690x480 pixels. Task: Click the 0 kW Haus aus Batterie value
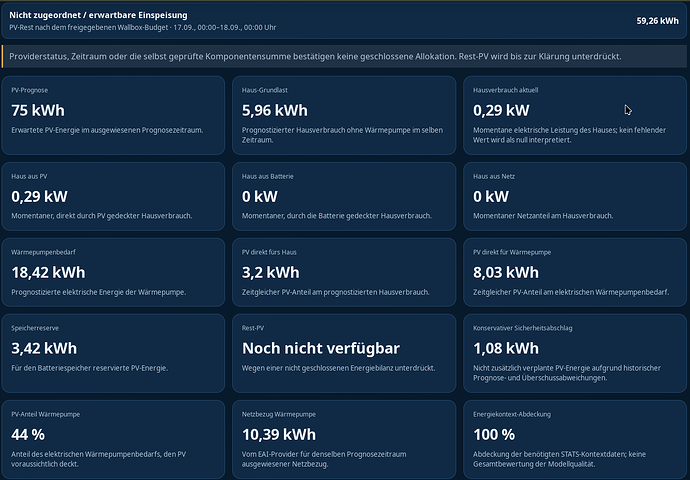[x=260, y=196]
